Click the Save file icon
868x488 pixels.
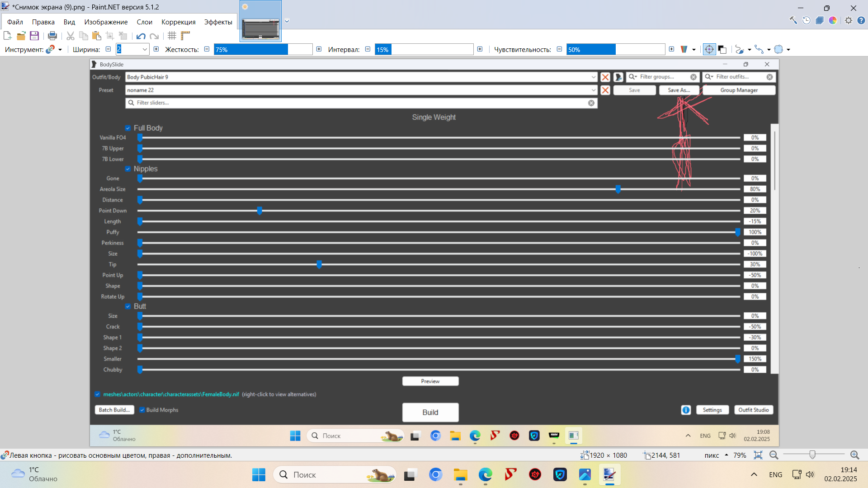[x=34, y=36]
